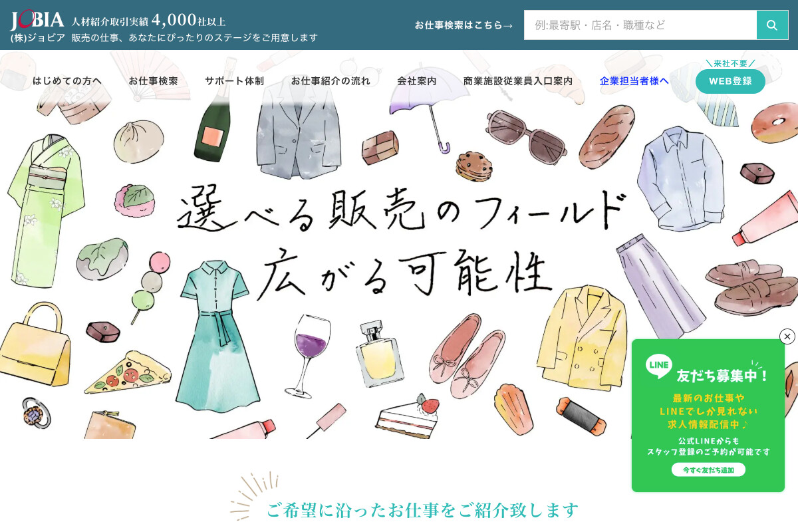798x532 pixels.
Task: Focus the job search input field
Action: click(x=640, y=25)
